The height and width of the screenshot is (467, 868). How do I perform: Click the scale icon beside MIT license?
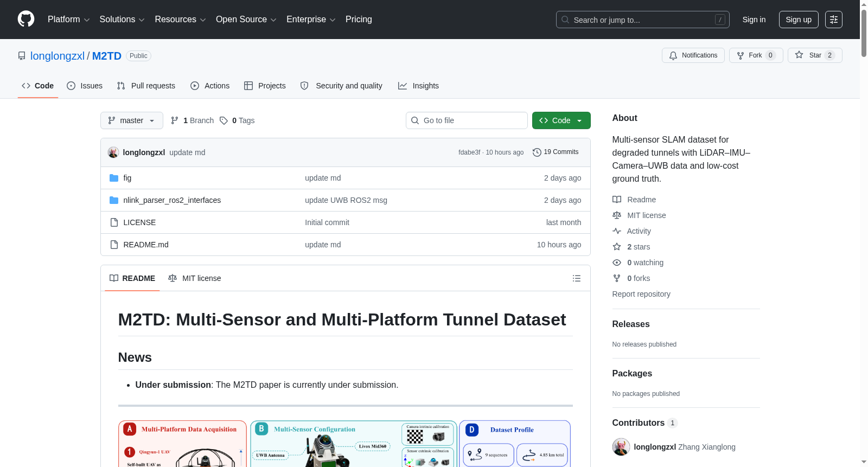pyautogui.click(x=617, y=215)
